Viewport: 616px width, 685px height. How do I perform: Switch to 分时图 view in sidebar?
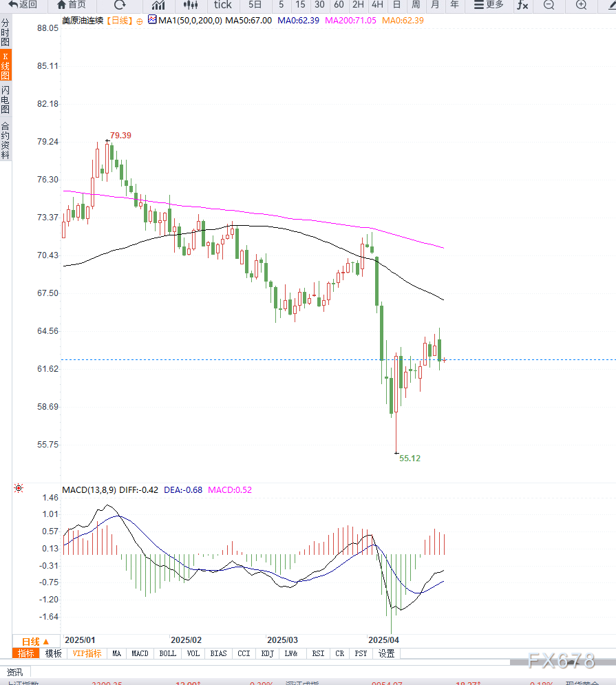tap(6, 32)
